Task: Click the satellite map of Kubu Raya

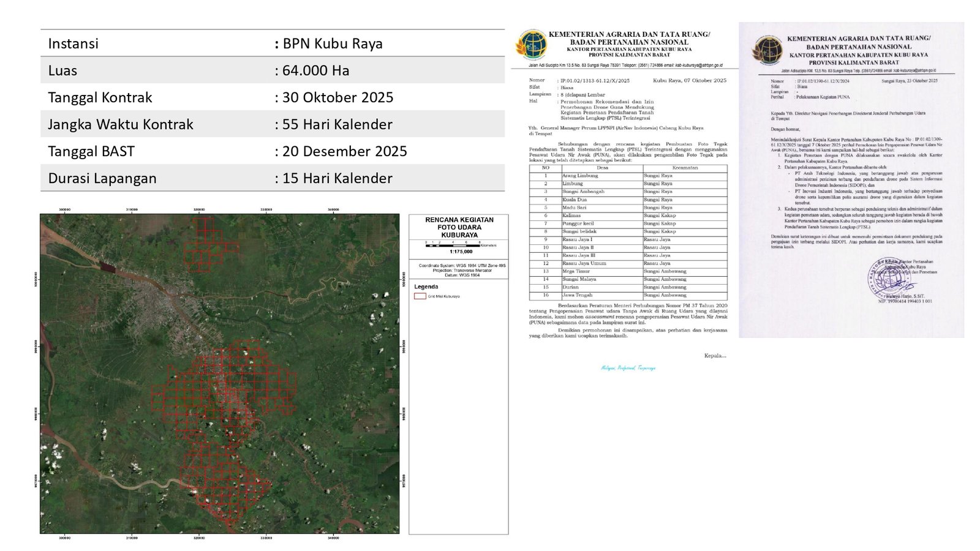Action: point(219,373)
